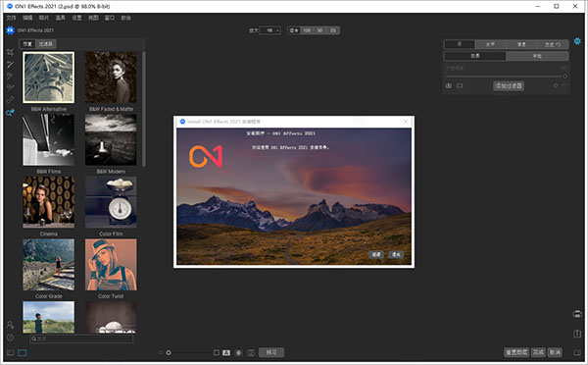The image size is (588, 365).
Task: Open the help question-mark icon
Action: point(10,338)
